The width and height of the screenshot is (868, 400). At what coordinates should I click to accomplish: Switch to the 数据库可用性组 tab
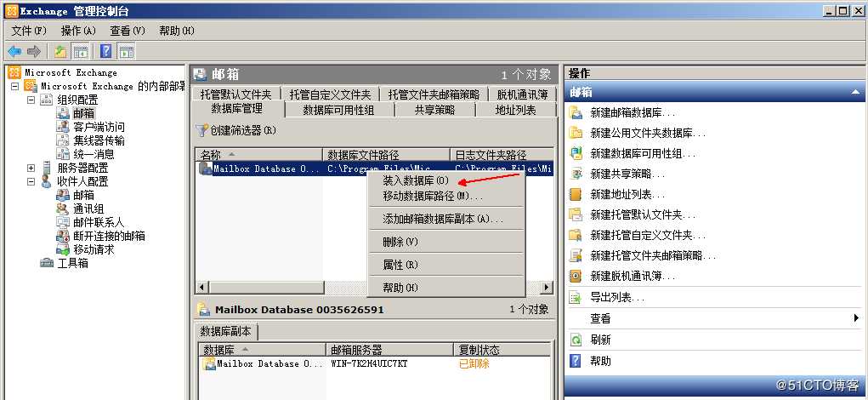(x=339, y=110)
